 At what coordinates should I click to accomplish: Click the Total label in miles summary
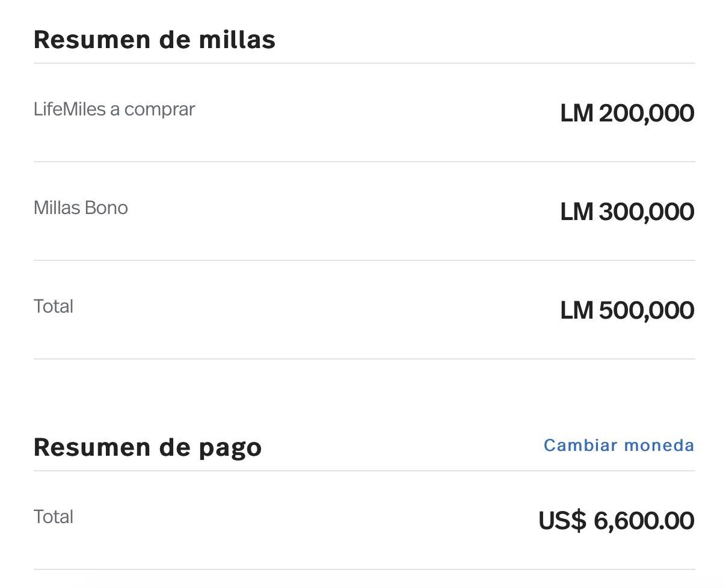[x=54, y=307]
